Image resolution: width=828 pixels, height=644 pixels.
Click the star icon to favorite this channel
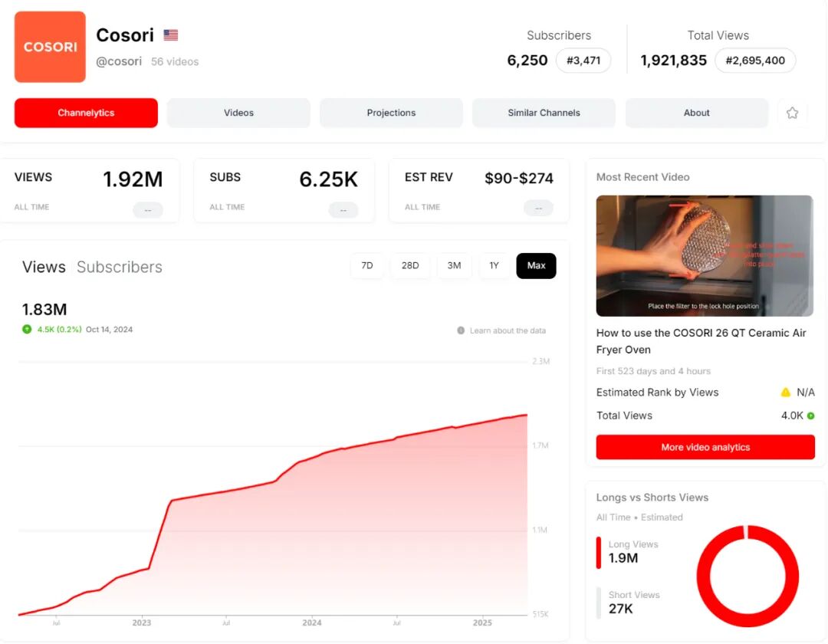(793, 112)
